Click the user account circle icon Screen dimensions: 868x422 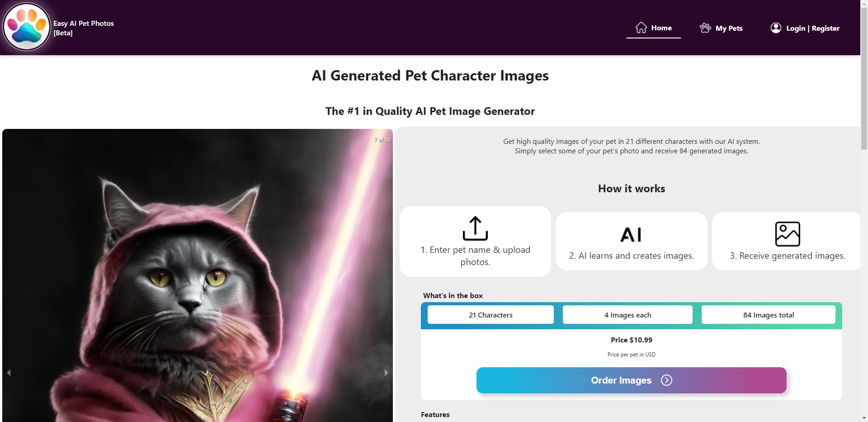775,28
